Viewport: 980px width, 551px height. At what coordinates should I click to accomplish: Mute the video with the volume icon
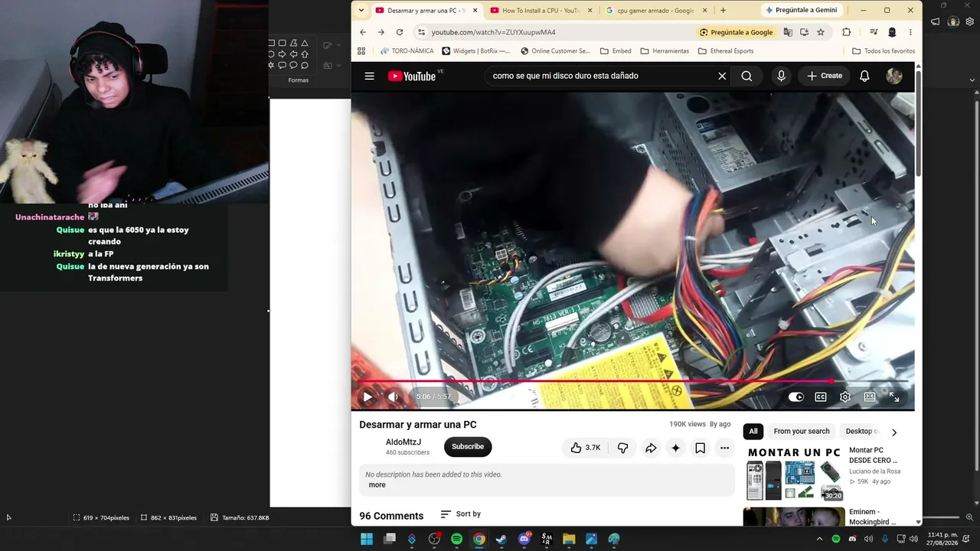coord(394,396)
